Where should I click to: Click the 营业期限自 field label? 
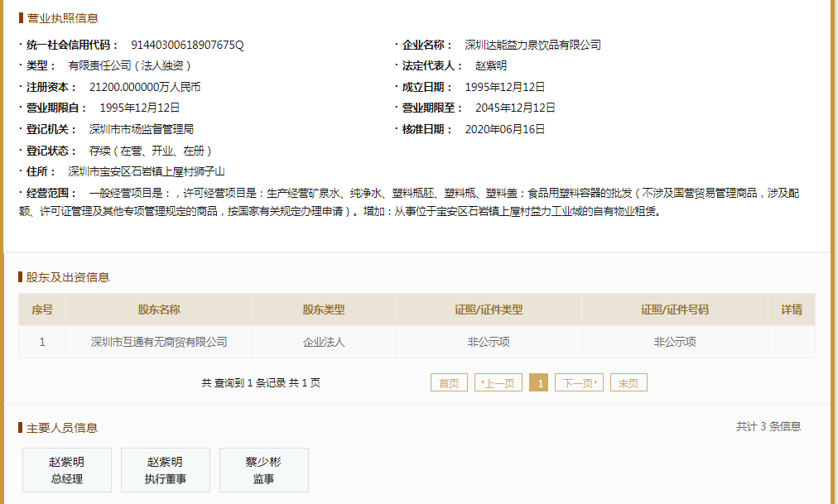pos(57,108)
